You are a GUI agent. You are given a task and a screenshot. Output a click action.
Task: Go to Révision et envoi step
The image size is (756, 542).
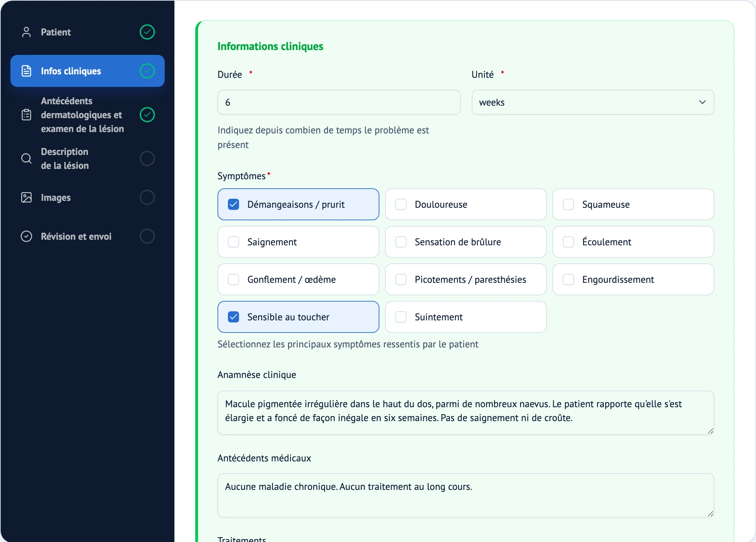click(x=88, y=236)
